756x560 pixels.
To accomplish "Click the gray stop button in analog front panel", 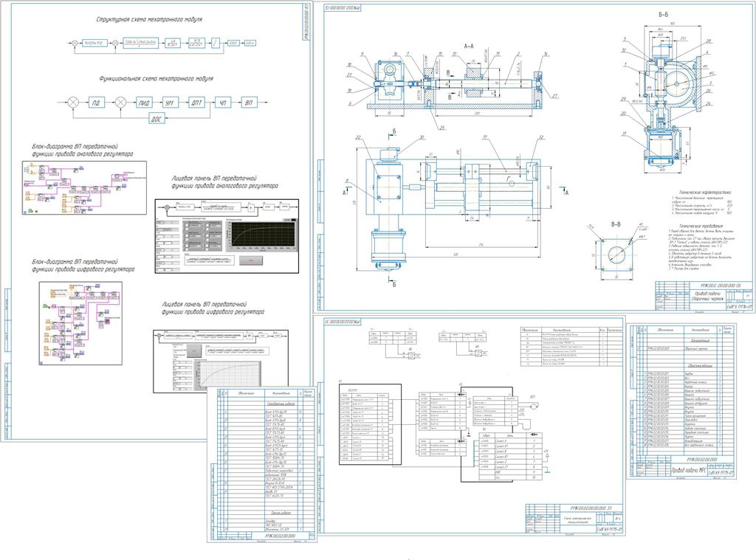I will [x=251, y=260].
